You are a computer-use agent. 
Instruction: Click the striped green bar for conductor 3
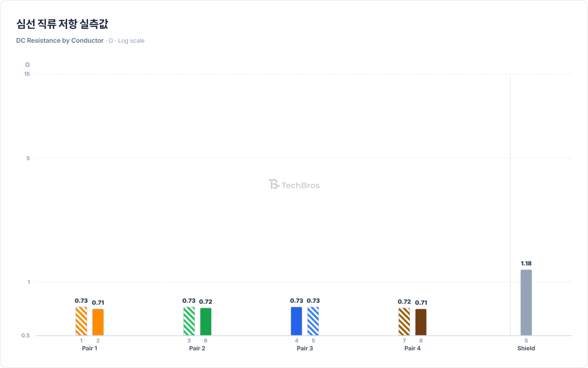[x=189, y=321]
